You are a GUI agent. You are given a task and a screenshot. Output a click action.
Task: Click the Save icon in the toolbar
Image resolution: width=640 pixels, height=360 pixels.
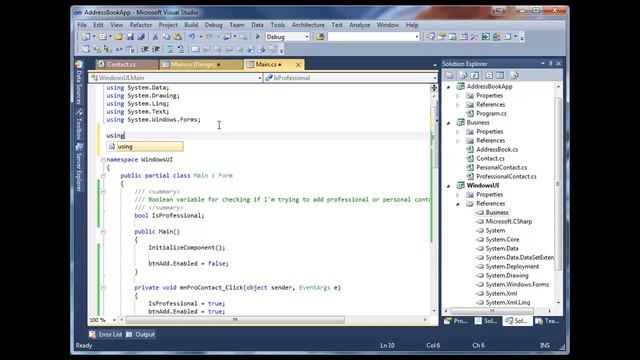[x=130, y=37]
